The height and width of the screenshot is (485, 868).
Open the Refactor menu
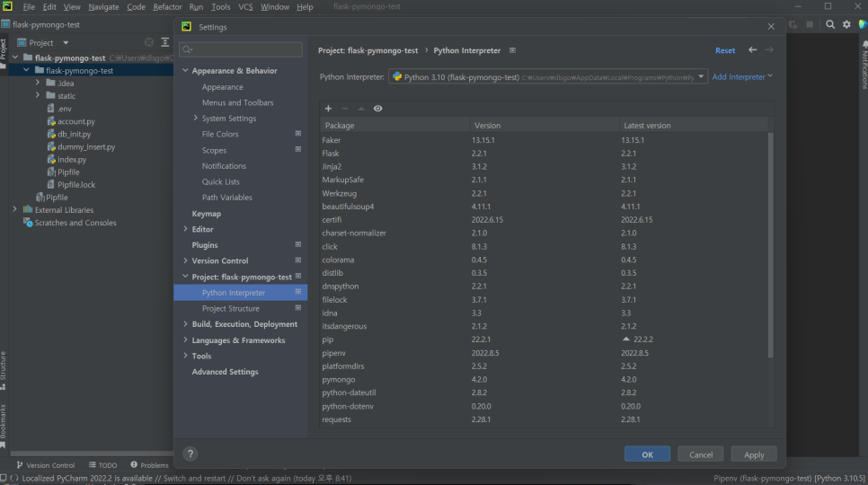pos(167,6)
